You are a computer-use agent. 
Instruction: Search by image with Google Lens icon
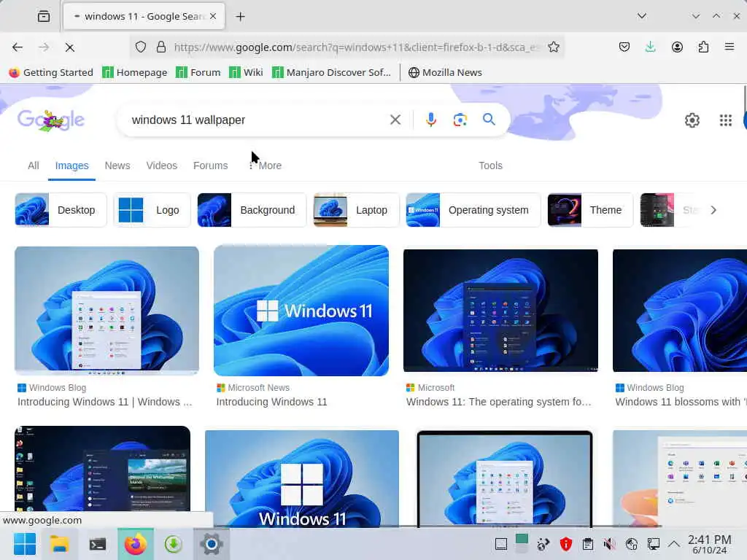click(460, 120)
